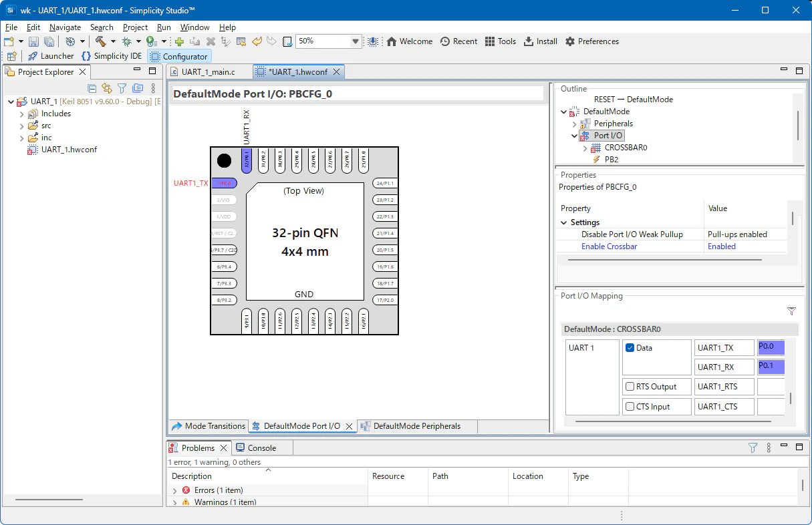Select the P0.0 UART1_TX pin on chip
The height and width of the screenshot is (525, 812).
[224, 183]
